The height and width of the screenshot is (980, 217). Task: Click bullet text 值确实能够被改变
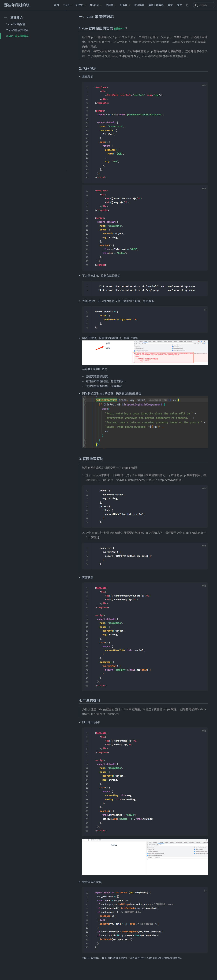pyautogui.click(x=96, y=377)
